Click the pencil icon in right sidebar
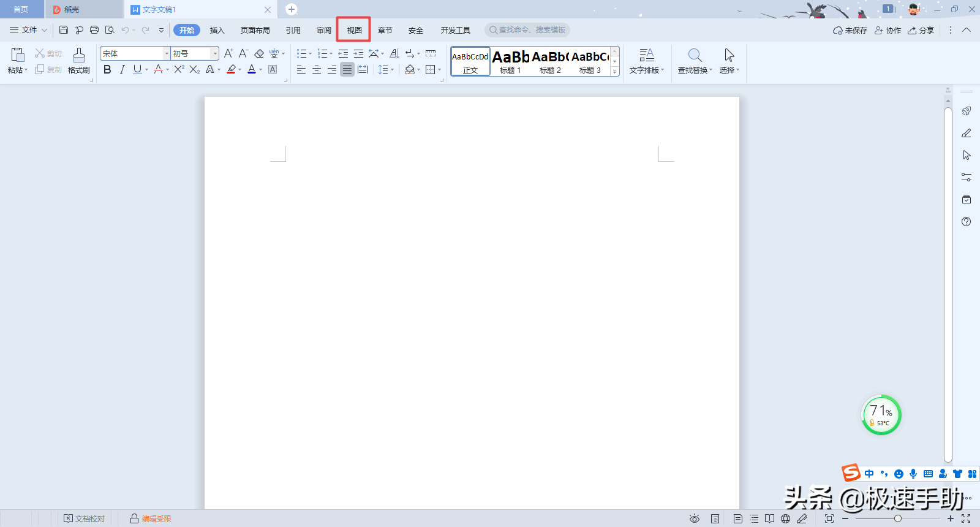 tap(967, 133)
